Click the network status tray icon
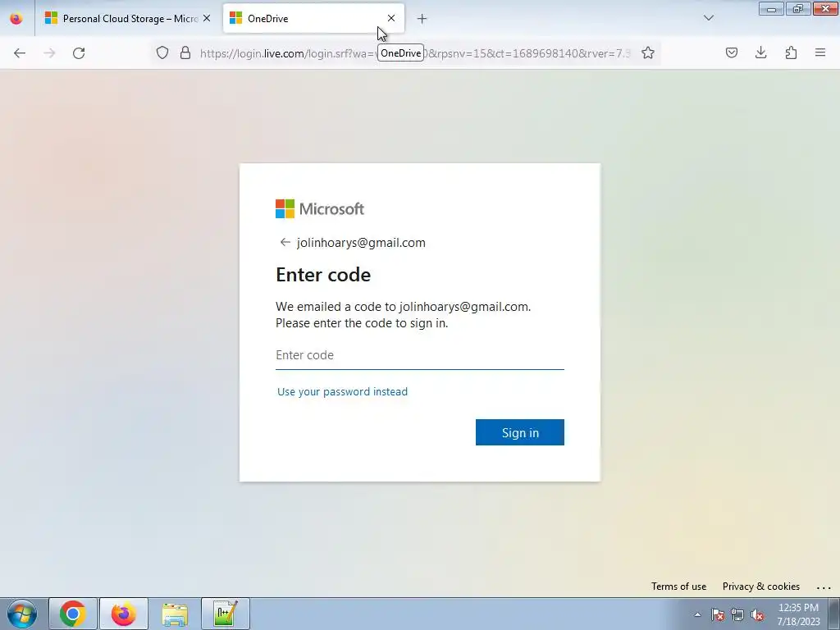Screen dimensions: 840x630 (737, 614)
